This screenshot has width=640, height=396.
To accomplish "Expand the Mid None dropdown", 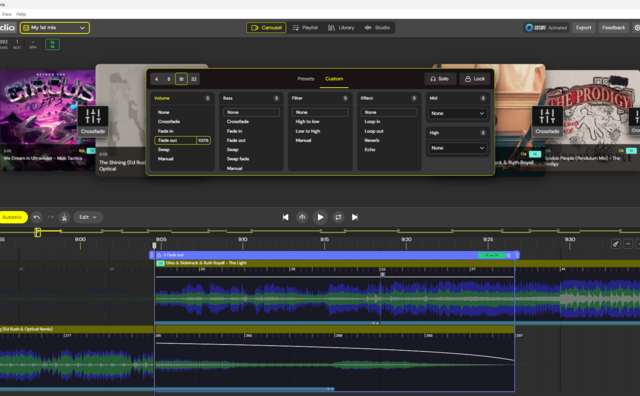I will coord(457,113).
